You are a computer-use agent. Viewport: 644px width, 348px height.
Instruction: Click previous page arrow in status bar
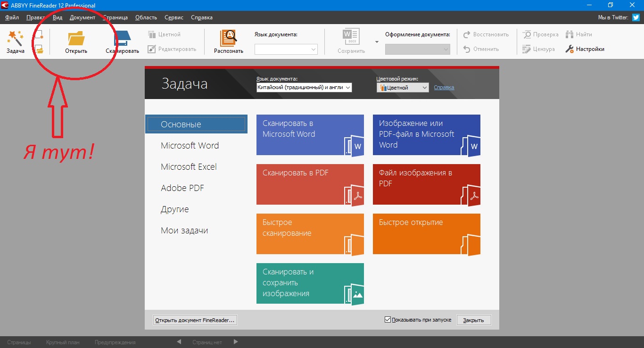[179, 342]
